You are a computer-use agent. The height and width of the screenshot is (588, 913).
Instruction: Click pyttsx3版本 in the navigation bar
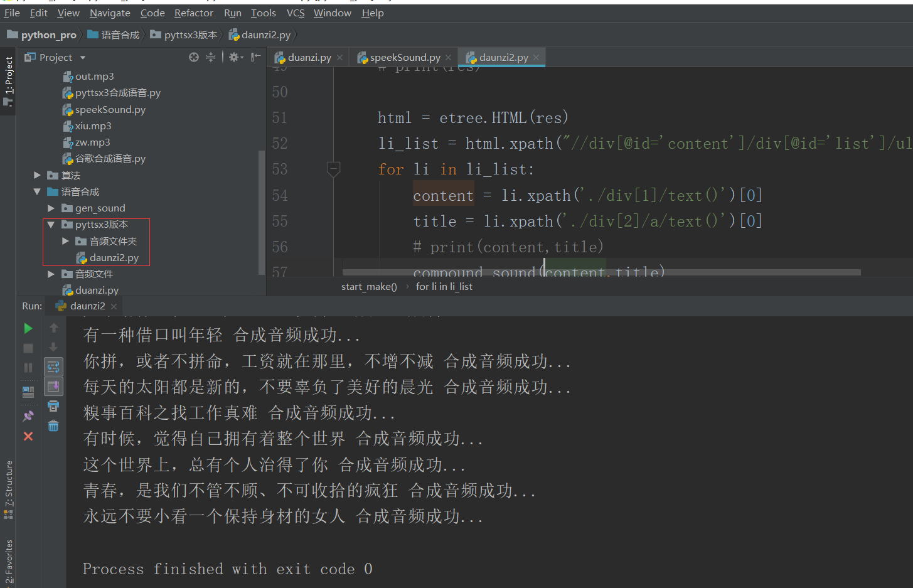point(184,35)
